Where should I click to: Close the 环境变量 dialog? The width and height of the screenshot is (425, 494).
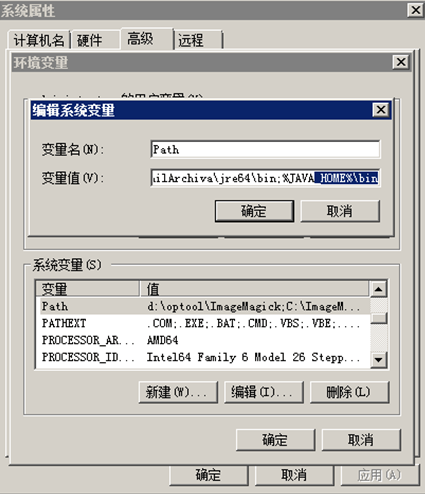point(401,62)
